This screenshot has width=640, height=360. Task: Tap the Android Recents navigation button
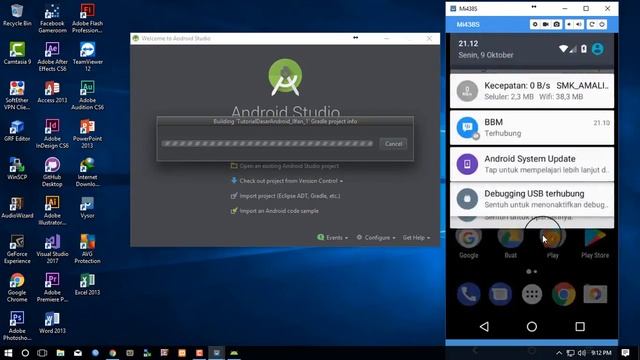tap(580, 327)
